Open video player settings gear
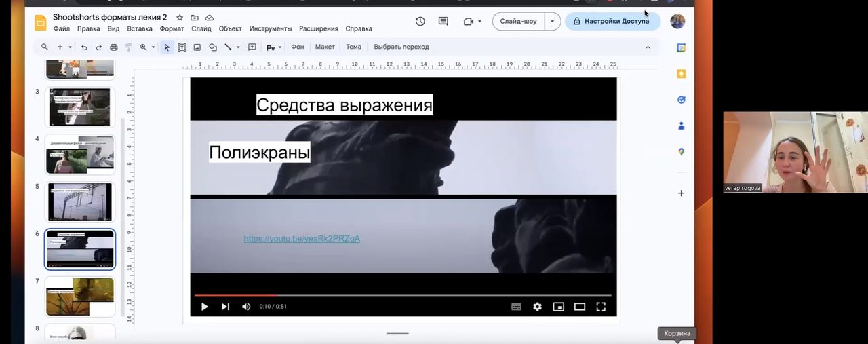Screen dimensions: 868x344 coord(537,307)
